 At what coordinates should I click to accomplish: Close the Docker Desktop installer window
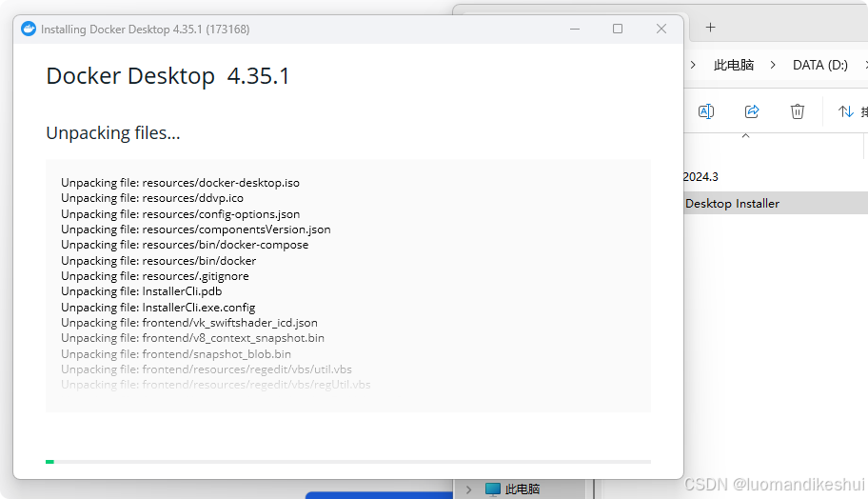(x=661, y=29)
